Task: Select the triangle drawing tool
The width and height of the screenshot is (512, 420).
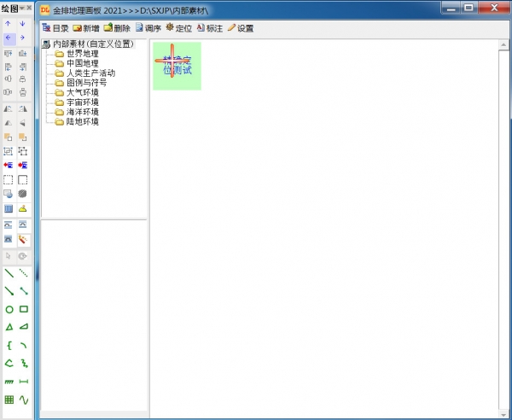Action: point(9,327)
